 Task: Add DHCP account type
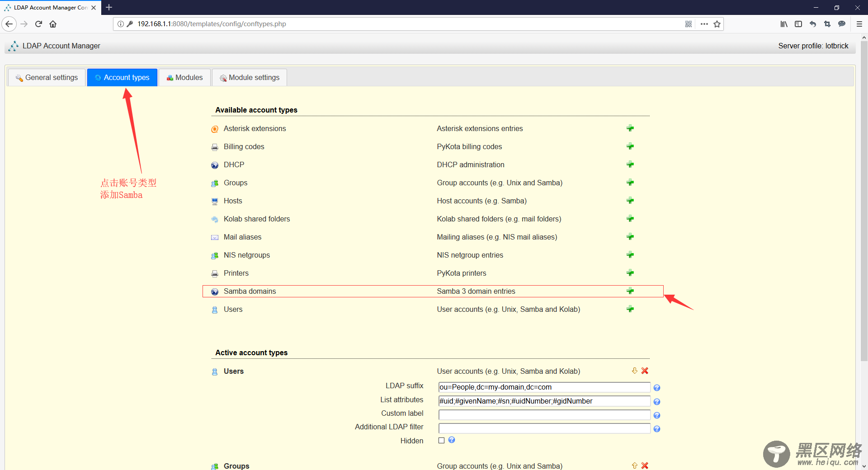[630, 164]
